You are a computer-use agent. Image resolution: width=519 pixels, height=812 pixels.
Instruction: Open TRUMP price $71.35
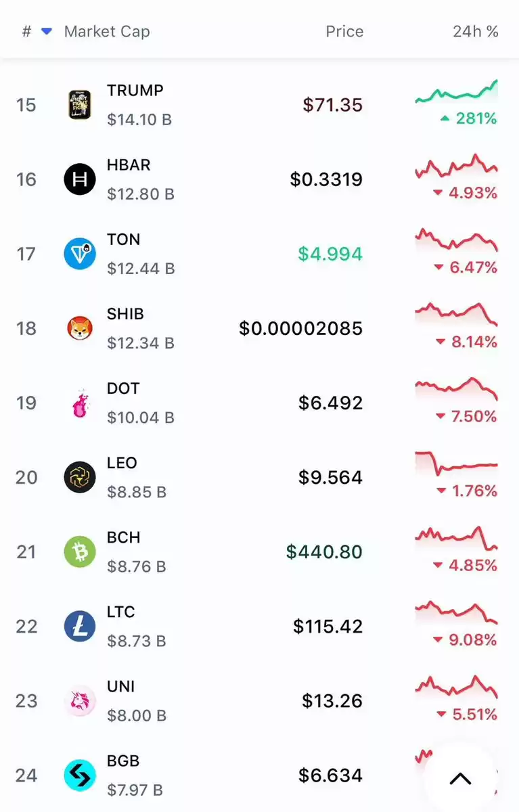[333, 105]
